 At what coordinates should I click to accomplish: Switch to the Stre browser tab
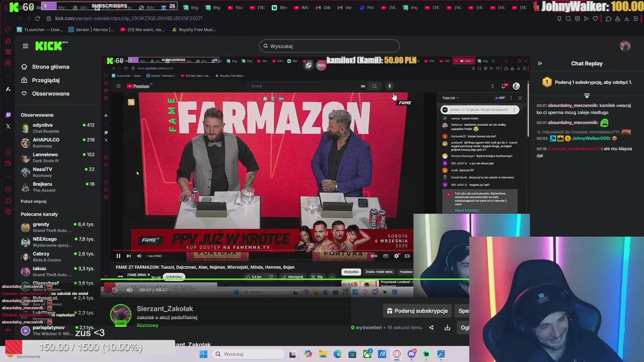pyautogui.click(x=280, y=8)
